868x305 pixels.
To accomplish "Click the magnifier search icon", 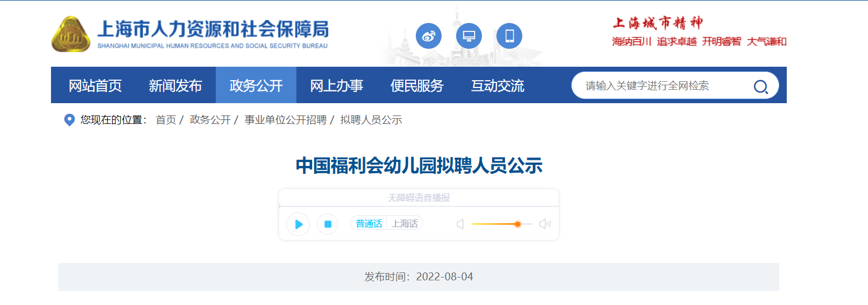I will [760, 86].
